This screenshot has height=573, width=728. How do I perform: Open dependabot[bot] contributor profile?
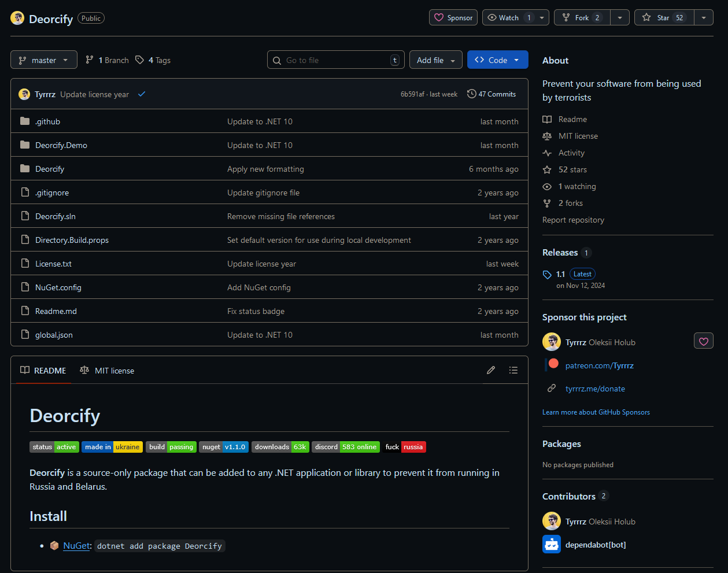point(596,545)
